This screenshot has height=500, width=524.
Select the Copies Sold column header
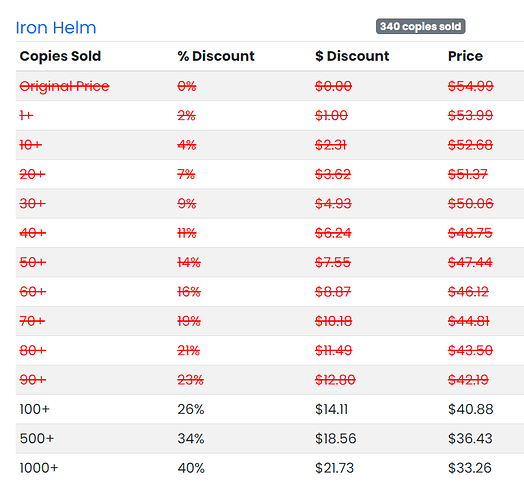click(x=60, y=56)
